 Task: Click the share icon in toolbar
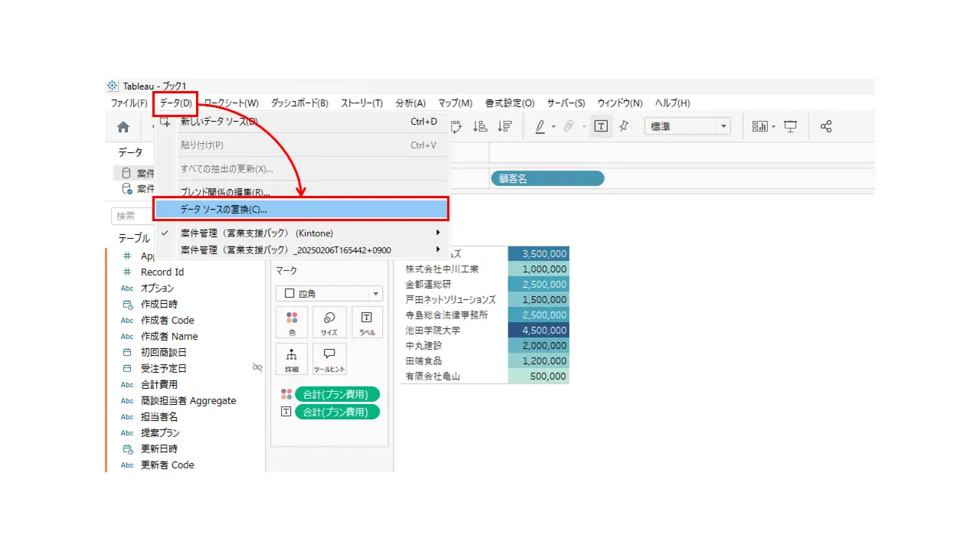(826, 126)
